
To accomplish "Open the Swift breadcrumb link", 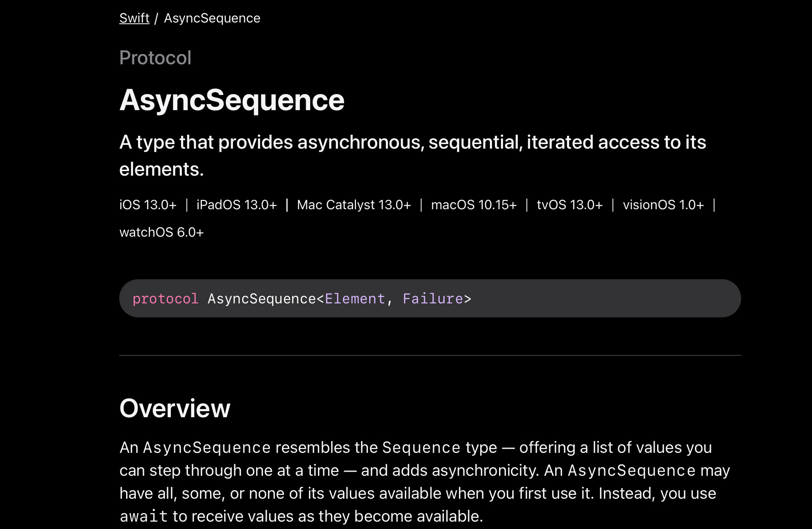I will coord(134,18).
